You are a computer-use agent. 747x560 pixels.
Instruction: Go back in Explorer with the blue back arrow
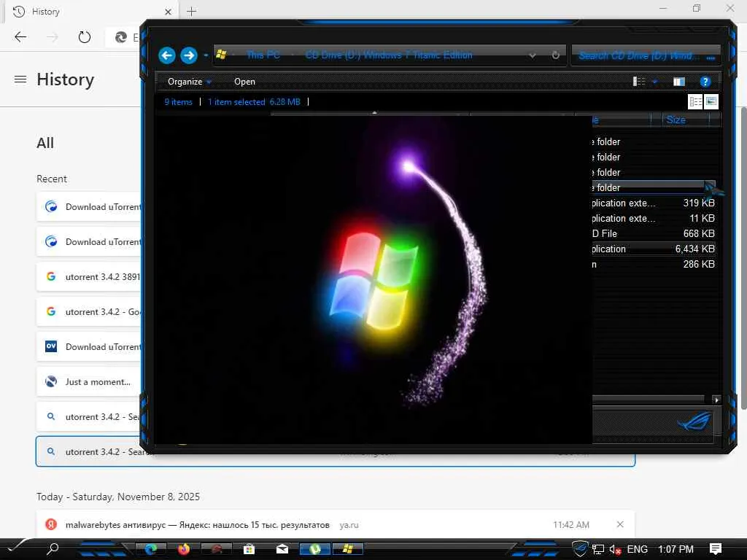coord(167,55)
